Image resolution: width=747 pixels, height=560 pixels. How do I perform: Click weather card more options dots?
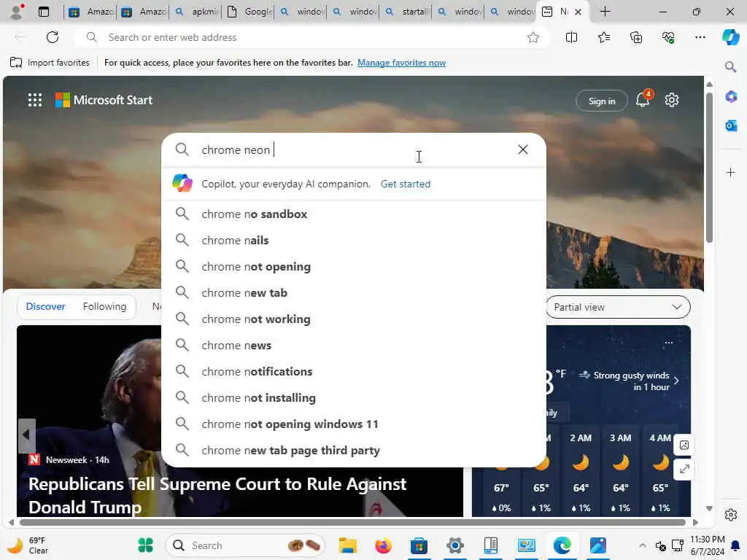pyautogui.click(x=669, y=343)
